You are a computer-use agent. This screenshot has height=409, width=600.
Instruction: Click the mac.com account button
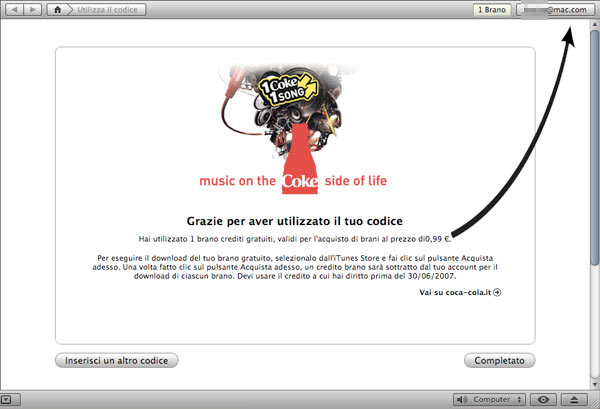click(x=554, y=10)
